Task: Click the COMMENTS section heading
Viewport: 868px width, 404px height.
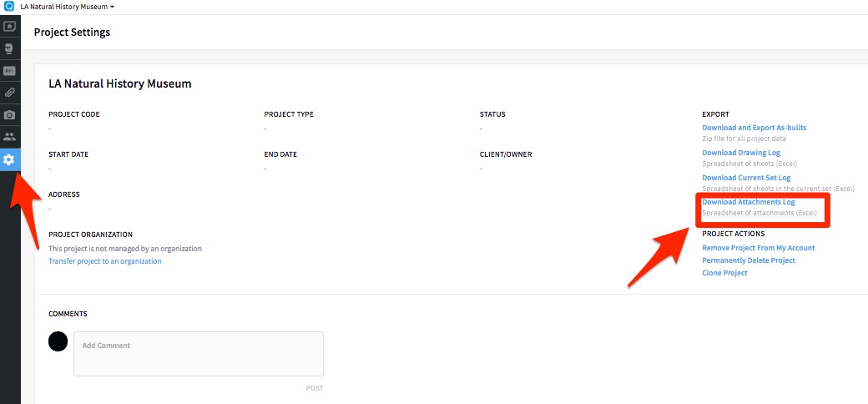Action: click(x=68, y=314)
